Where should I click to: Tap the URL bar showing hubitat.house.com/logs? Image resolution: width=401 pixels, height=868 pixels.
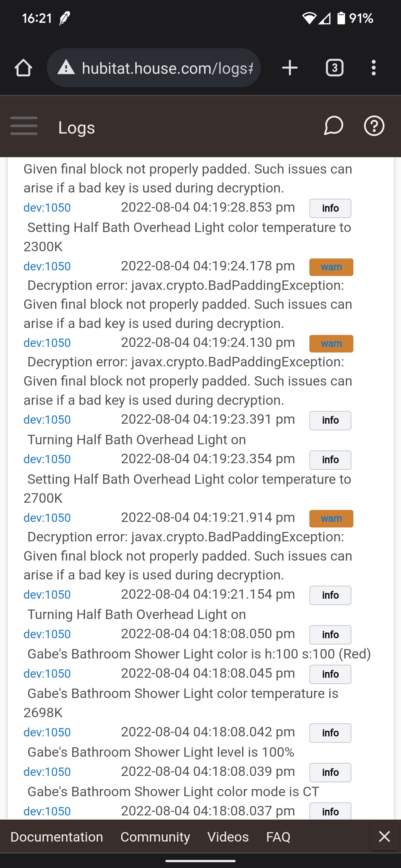(x=167, y=68)
